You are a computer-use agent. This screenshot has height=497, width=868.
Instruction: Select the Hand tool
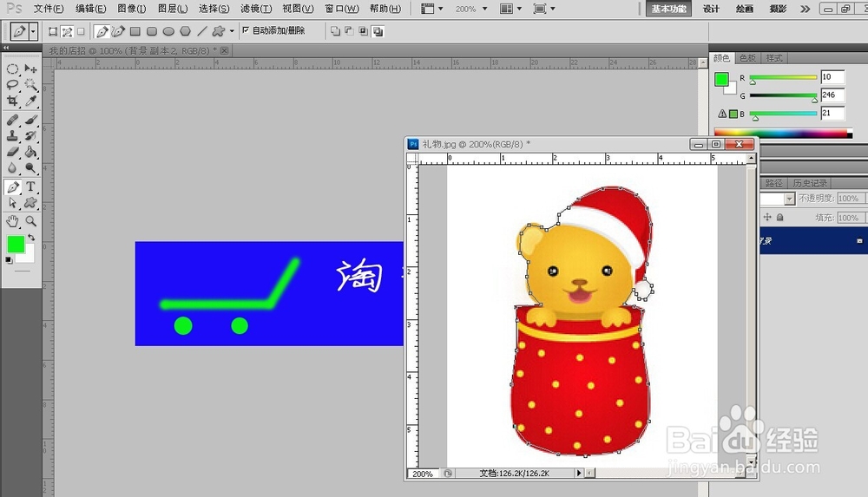pos(12,222)
